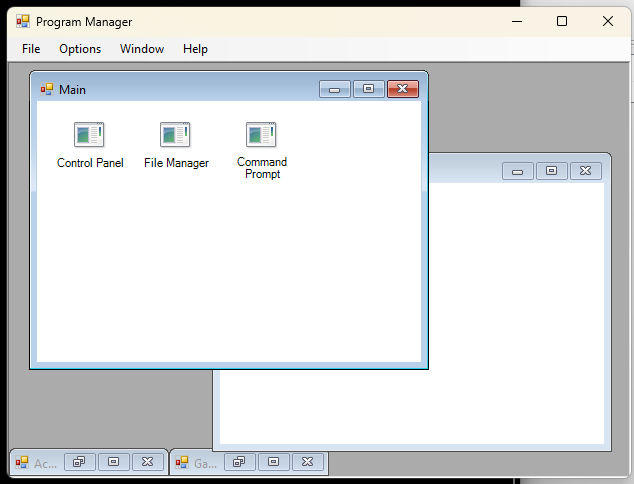Restore the minimized 'Ac...' group window
Image resolution: width=634 pixels, height=484 pixels.
click(80, 462)
